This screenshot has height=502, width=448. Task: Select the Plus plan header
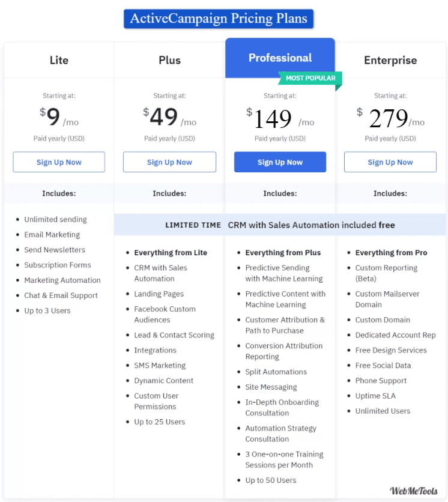tap(169, 60)
